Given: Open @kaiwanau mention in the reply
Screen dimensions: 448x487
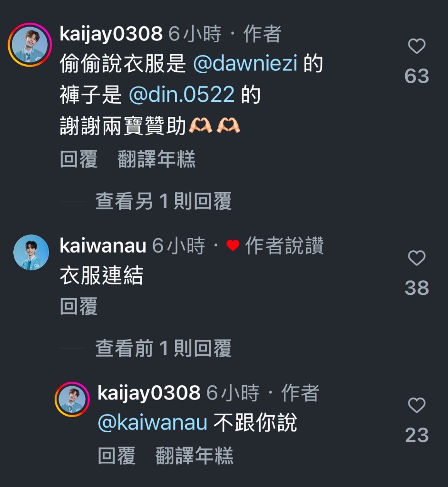Looking at the screenshot, I should tap(153, 423).
